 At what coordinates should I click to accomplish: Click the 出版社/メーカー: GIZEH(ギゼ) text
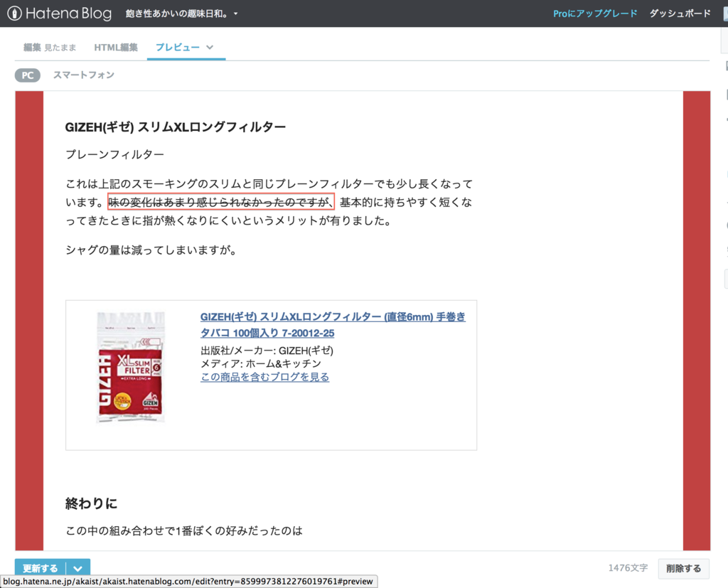[267, 351]
